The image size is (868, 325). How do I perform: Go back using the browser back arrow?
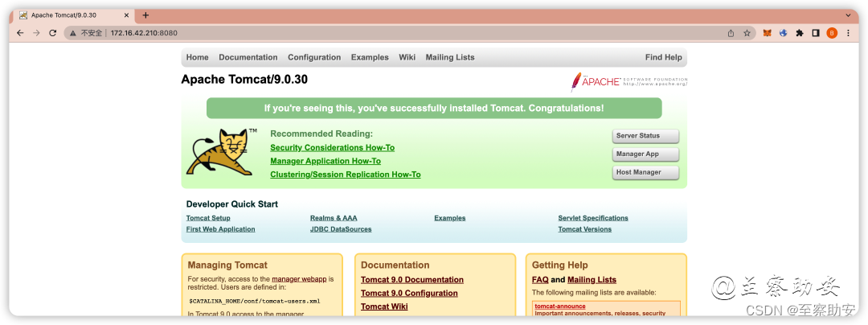point(20,33)
